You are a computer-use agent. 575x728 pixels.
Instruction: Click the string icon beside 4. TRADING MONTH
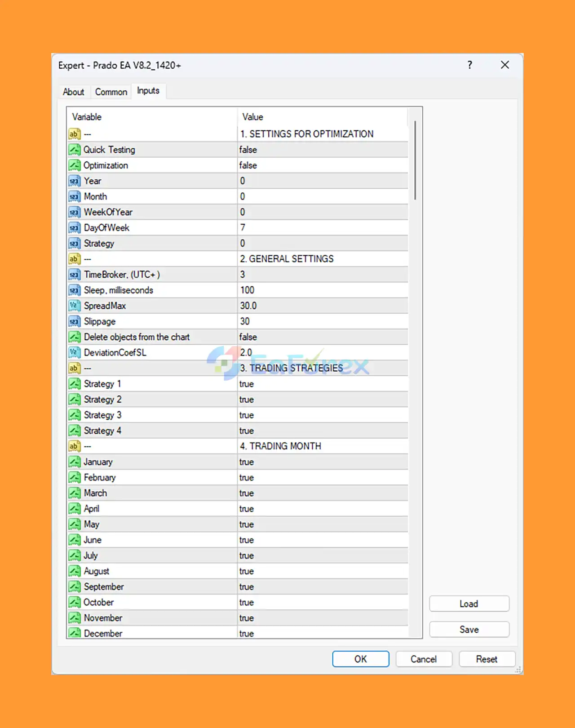coord(74,446)
